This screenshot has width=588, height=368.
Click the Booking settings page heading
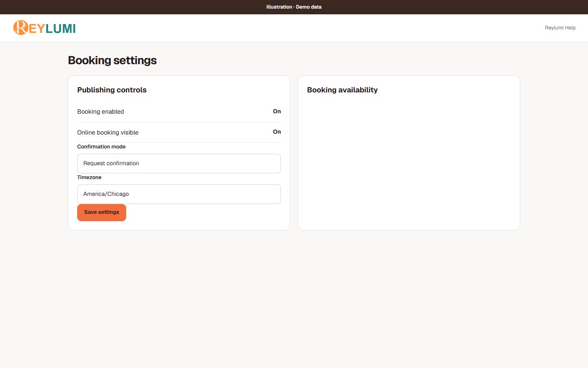pyautogui.click(x=112, y=60)
